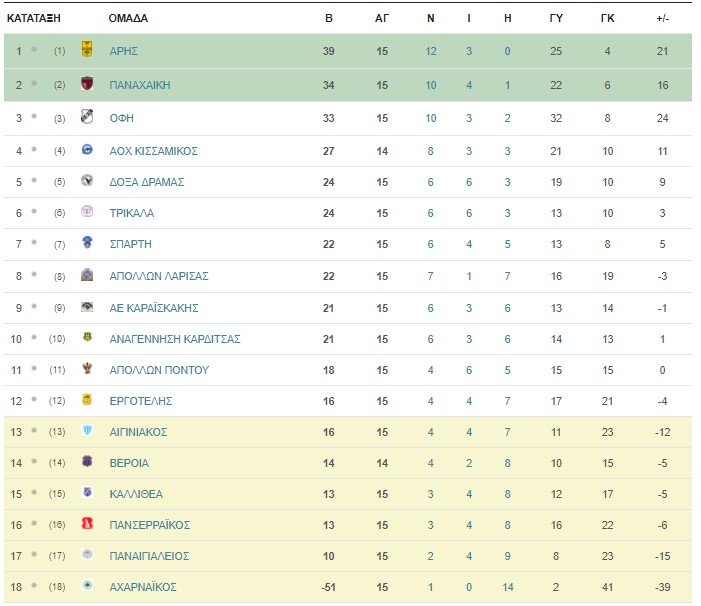Sort by the ΚΑΤΑΤΑΞΗ column header
The width and height of the screenshot is (701, 606).
click(34, 18)
